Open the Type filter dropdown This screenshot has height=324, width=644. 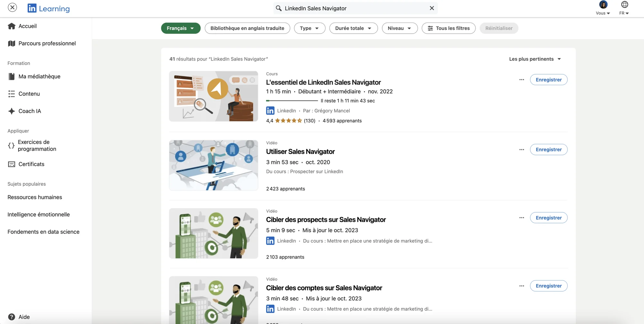point(309,28)
